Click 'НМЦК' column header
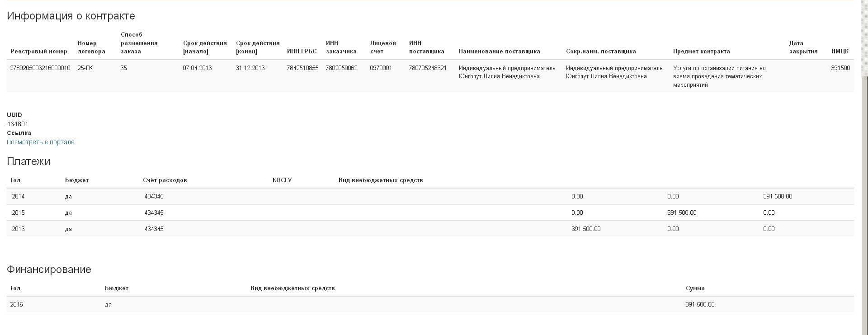Viewport: 868px width, 335px height. 840,51
